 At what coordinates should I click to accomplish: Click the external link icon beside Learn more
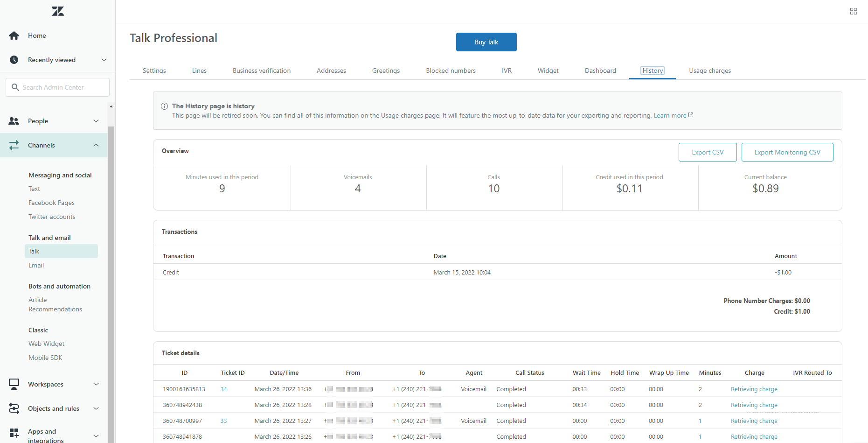(x=691, y=115)
